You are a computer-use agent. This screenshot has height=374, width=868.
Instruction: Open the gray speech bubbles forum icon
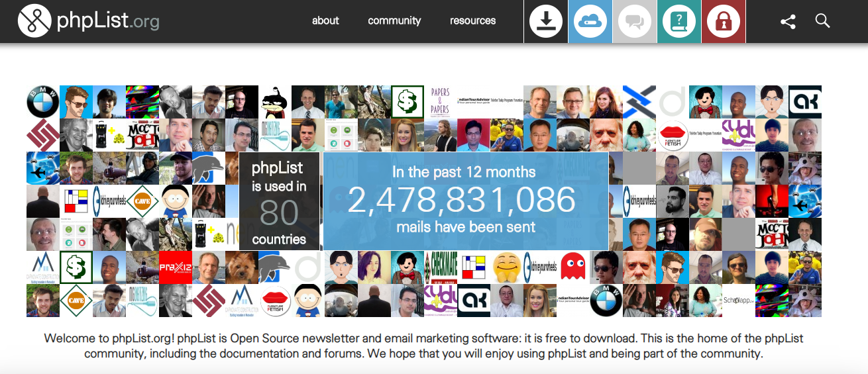tap(635, 21)
